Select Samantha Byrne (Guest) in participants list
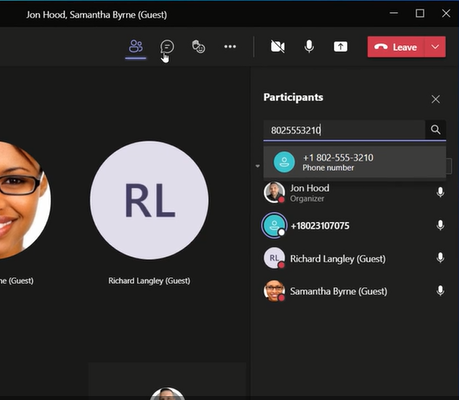This screenshot has width=459, height=400. point(355,291)
